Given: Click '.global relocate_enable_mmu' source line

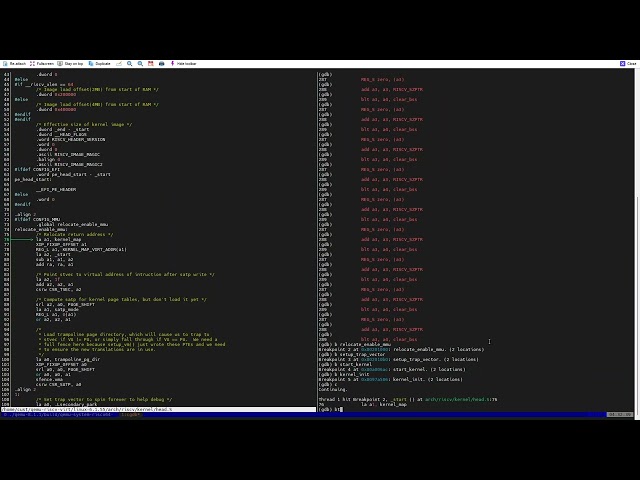Looking at the screenshot, I should coord(72,224).
